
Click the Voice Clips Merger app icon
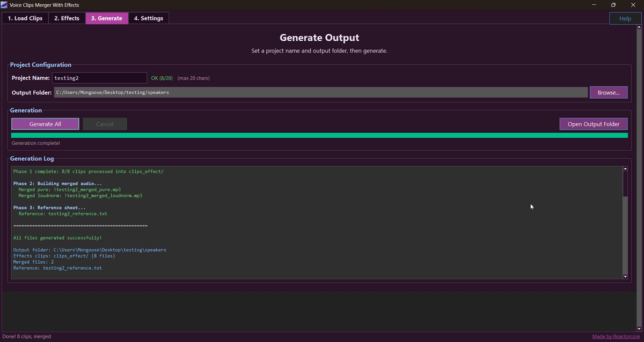pyautogui.click(x=4, y=5)
